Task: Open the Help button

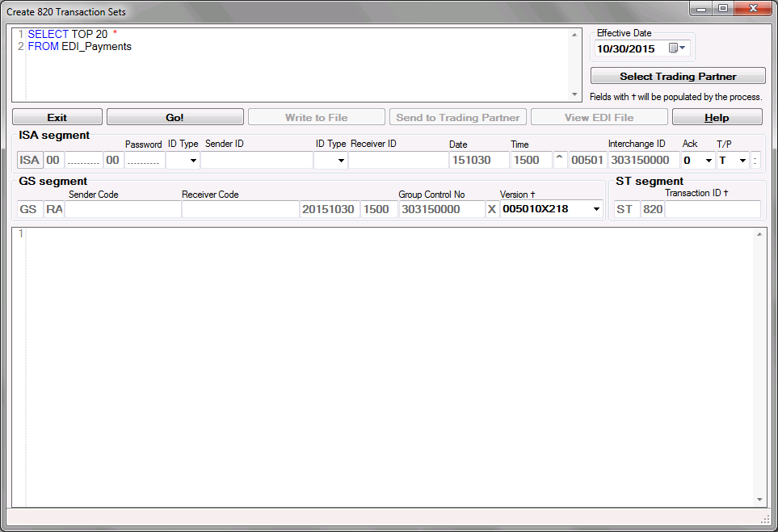Action: 717,118
